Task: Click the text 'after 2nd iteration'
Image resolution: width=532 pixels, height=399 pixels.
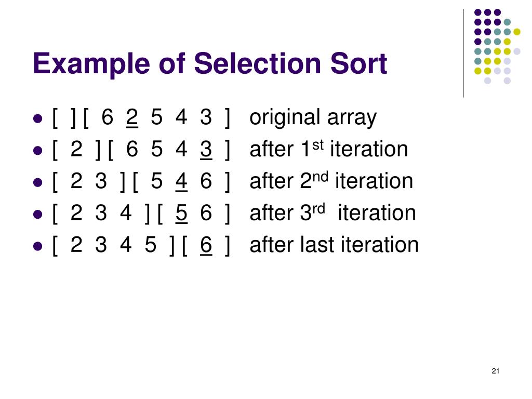Action: coord(331,181)
